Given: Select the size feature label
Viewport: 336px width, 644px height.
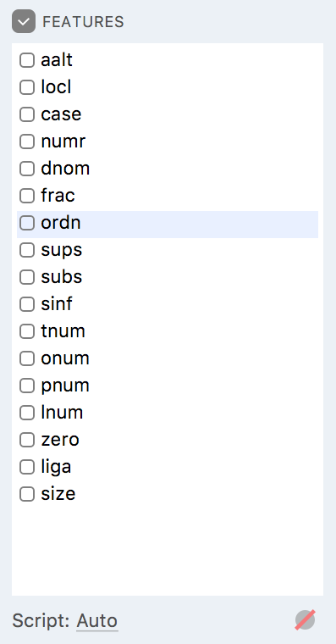Looking at the screenshot, I should click(x=58, y=493).
